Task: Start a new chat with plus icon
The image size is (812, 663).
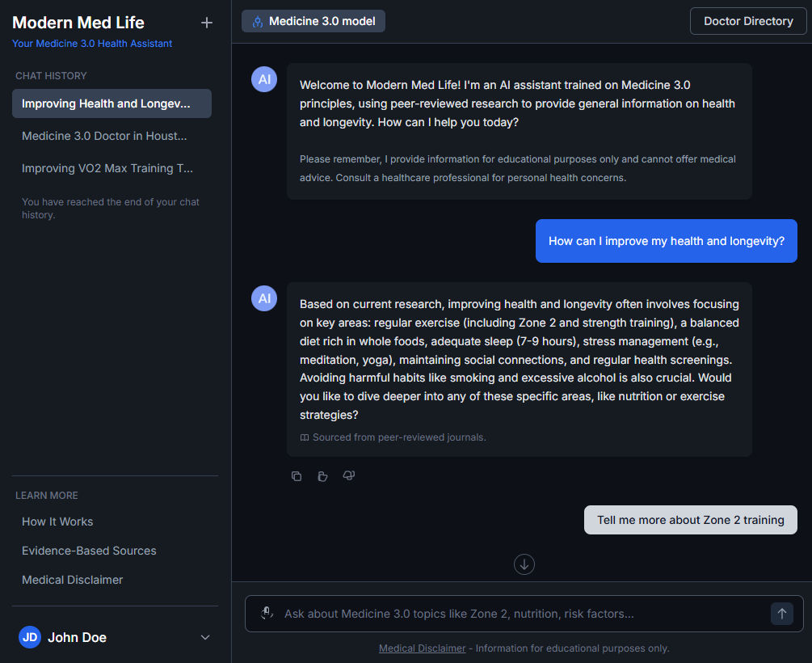Action: (207, 23)
